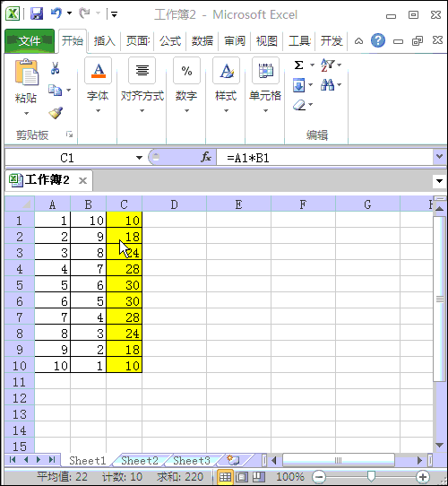This screenshot has height=486, width=448.
Task: Open the Clear dropdown arrow
Action: (310, 105)
